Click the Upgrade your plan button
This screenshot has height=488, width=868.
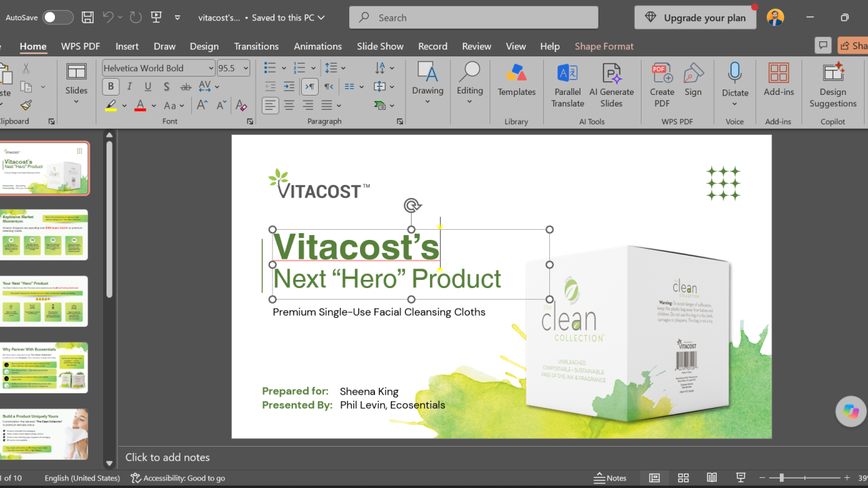point(696,18)
